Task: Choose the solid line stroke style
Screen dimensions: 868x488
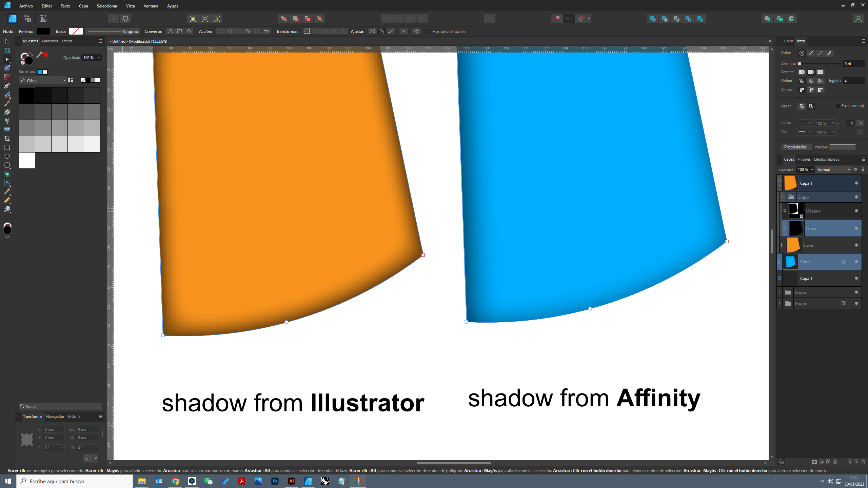Action: click(811, 53)
